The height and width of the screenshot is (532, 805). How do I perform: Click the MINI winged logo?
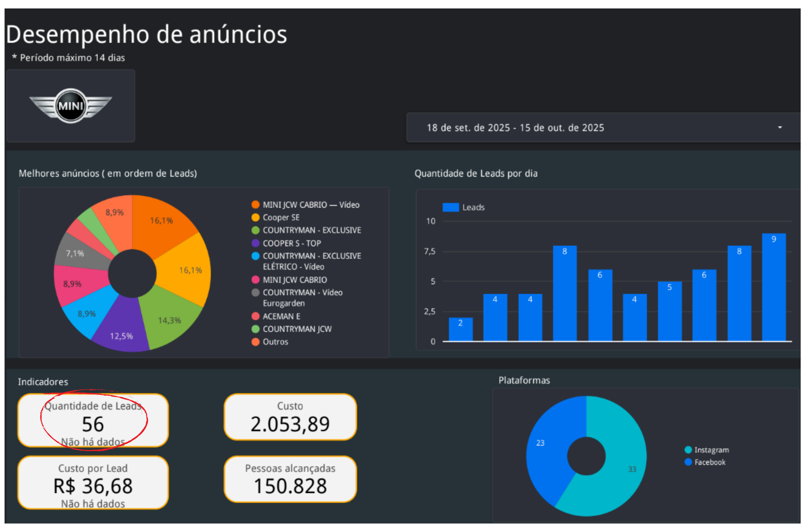pos(71,106)
